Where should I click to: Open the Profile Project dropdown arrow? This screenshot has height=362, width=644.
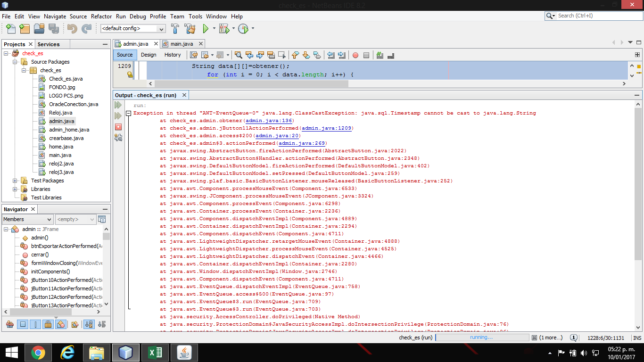253,29
